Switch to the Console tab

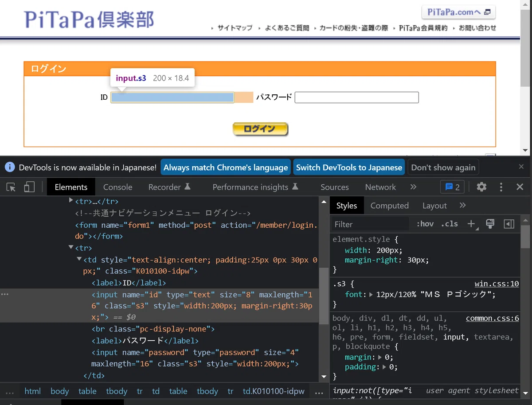[117, 187]
